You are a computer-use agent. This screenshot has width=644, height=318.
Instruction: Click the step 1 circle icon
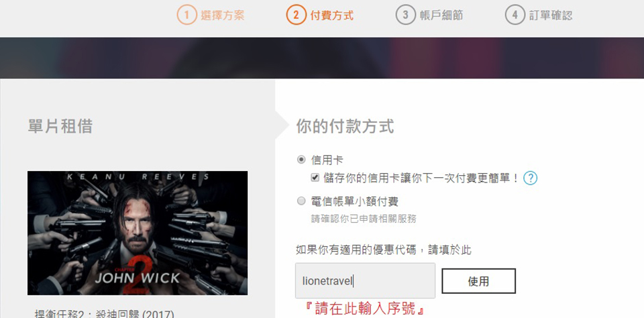187,15
